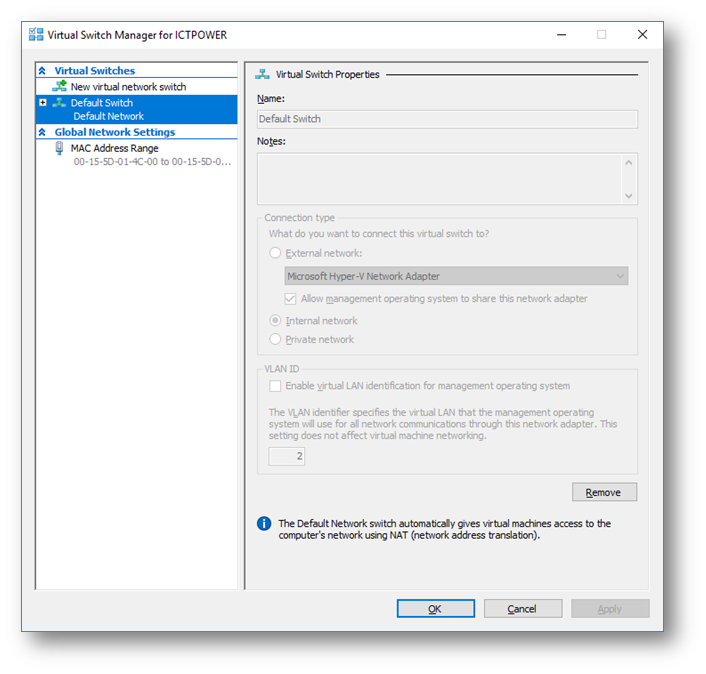Click the Cancel button

pyautogui.click(x=523, y=609)
